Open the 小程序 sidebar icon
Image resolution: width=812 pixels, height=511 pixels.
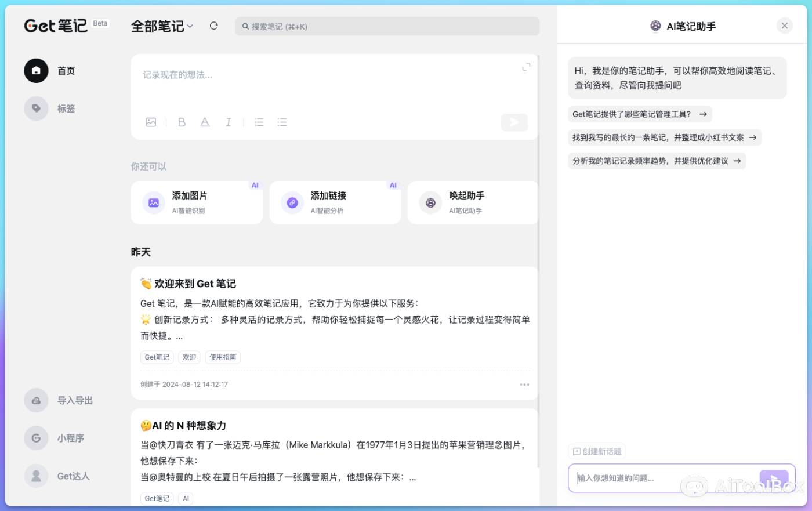pyautogui.click(x=36, y=438)
